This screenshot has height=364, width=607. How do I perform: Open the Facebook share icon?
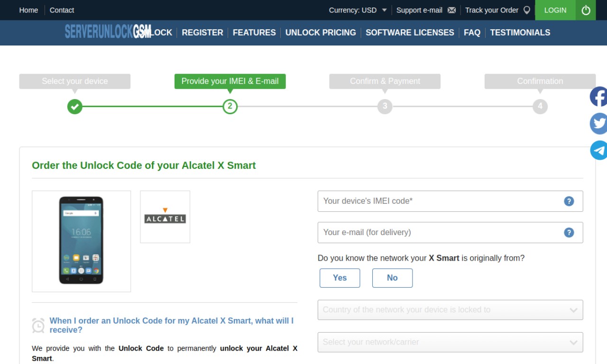[x=598, y=97]
